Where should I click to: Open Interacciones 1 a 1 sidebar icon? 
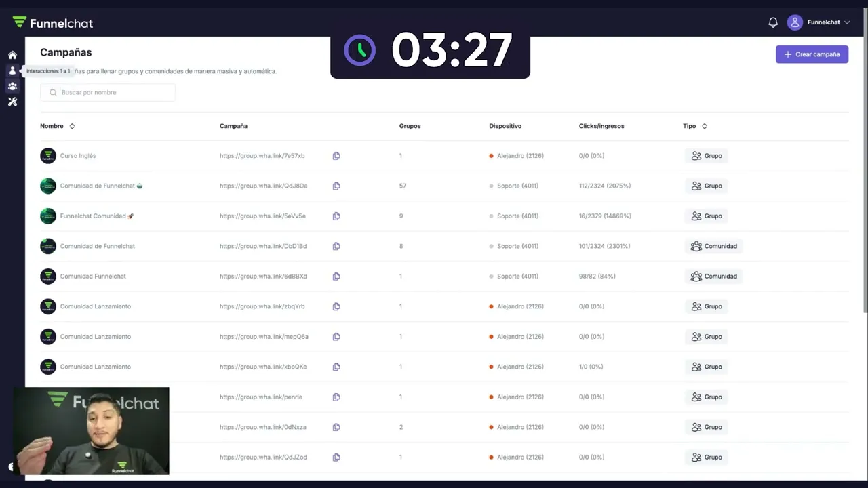tap(12, 70)
